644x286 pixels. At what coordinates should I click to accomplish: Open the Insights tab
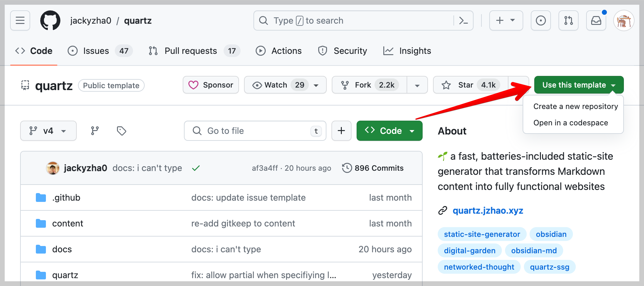407,51
